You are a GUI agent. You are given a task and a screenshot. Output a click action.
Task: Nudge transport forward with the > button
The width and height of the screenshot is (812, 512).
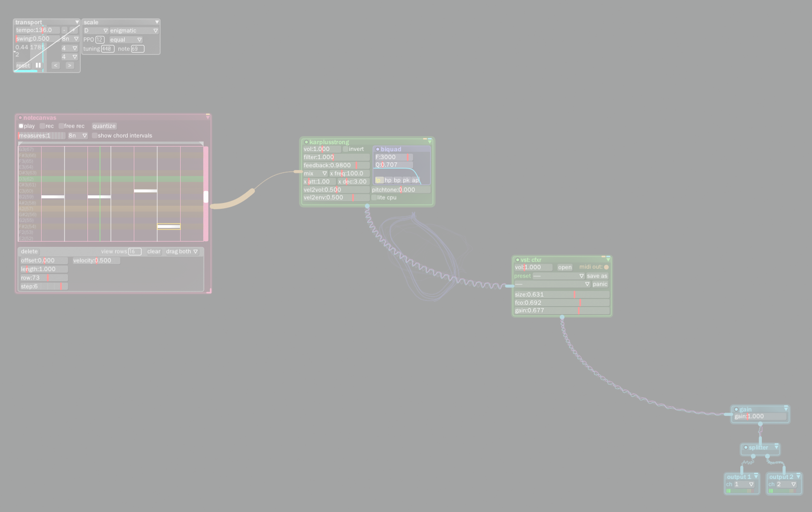(x=70, y=65)
